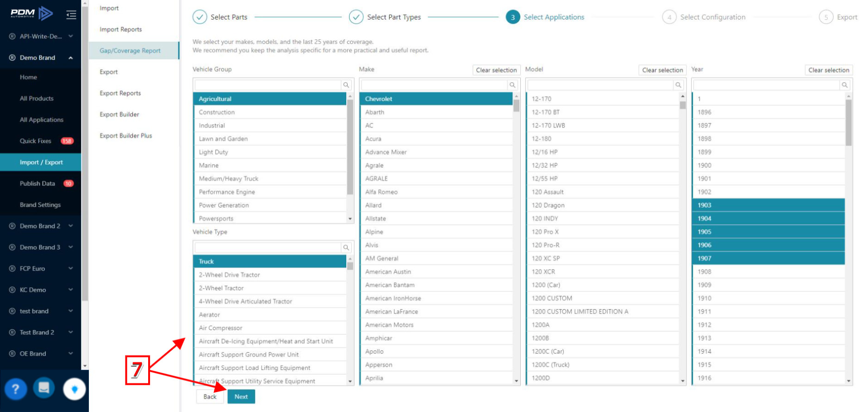
Task: Click the Make list search icon
Action: 512,85
